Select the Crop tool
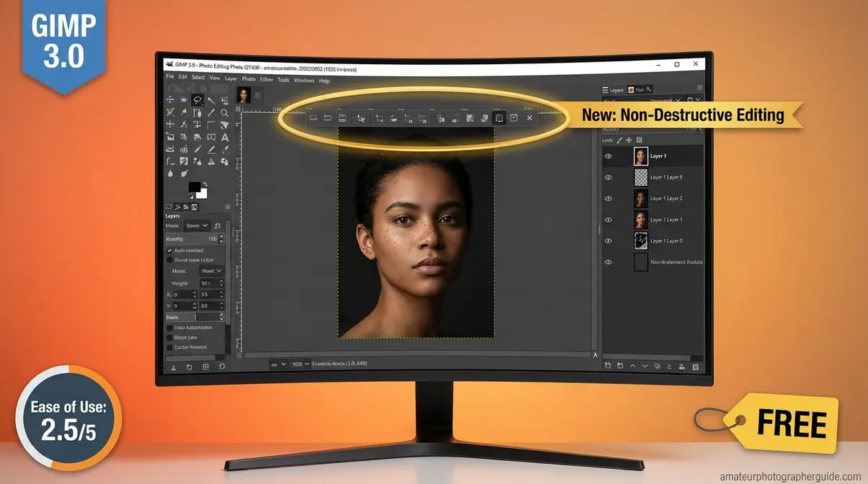The image size is (868, 484). coord(211,125)
